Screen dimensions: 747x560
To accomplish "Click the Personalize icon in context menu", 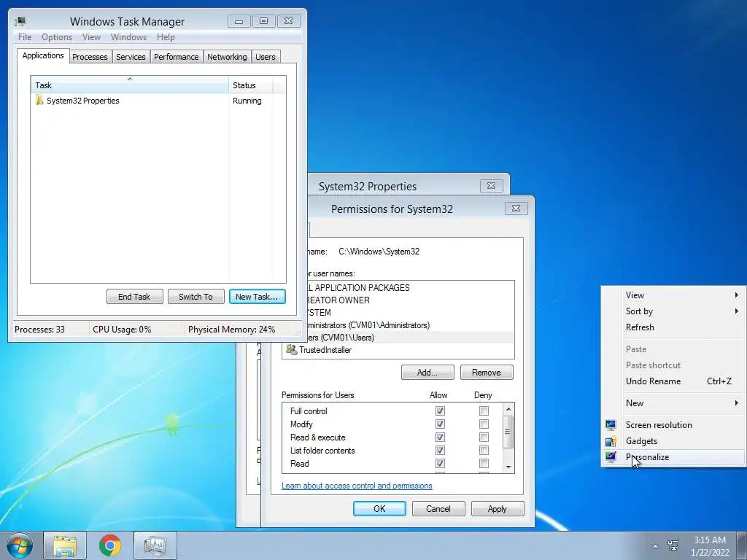I will pyautogui.click(x=611, y=457).
